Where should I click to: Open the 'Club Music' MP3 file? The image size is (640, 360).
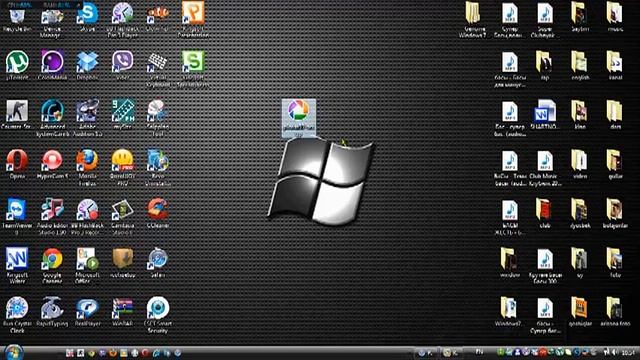pyautogui.click(x=545, y=168)
